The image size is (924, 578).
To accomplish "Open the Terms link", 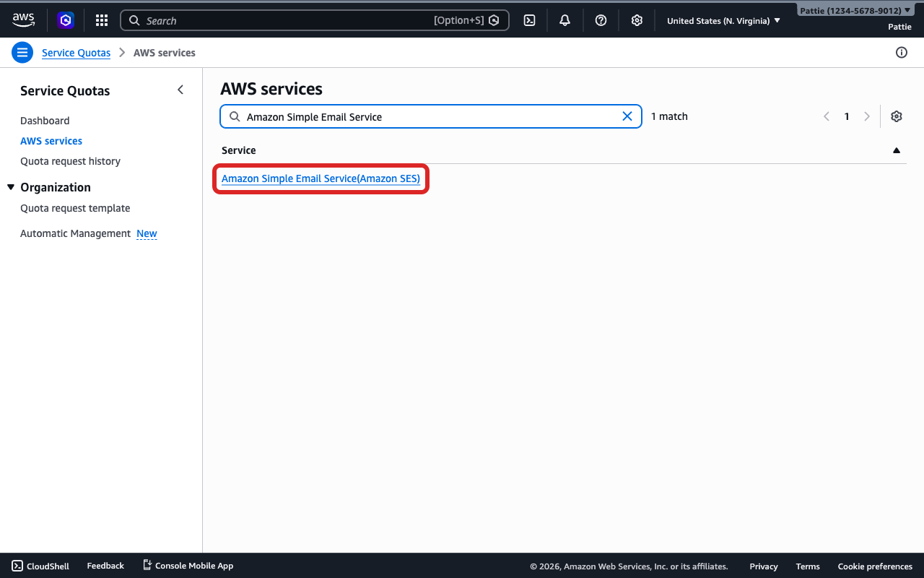I will (x=808, y=566).
